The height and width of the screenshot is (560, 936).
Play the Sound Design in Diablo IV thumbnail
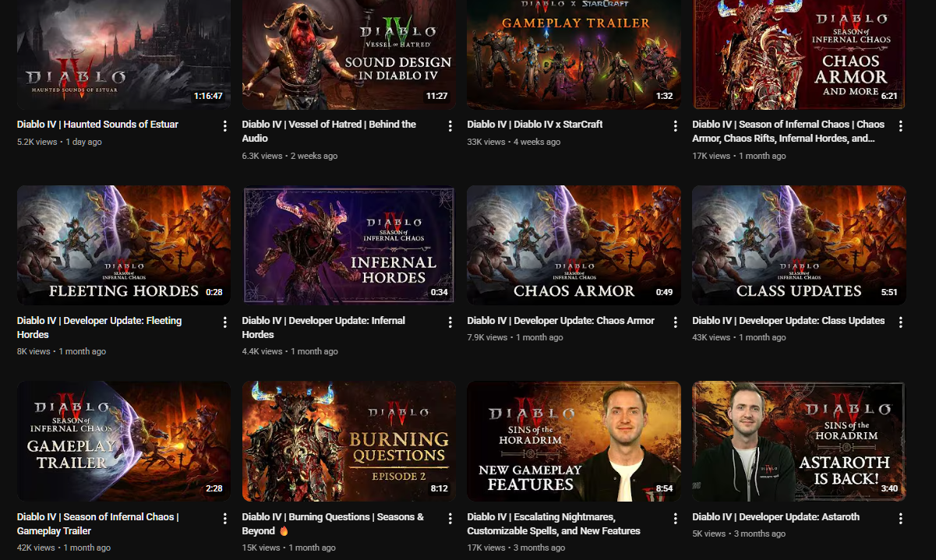point(349,55)
